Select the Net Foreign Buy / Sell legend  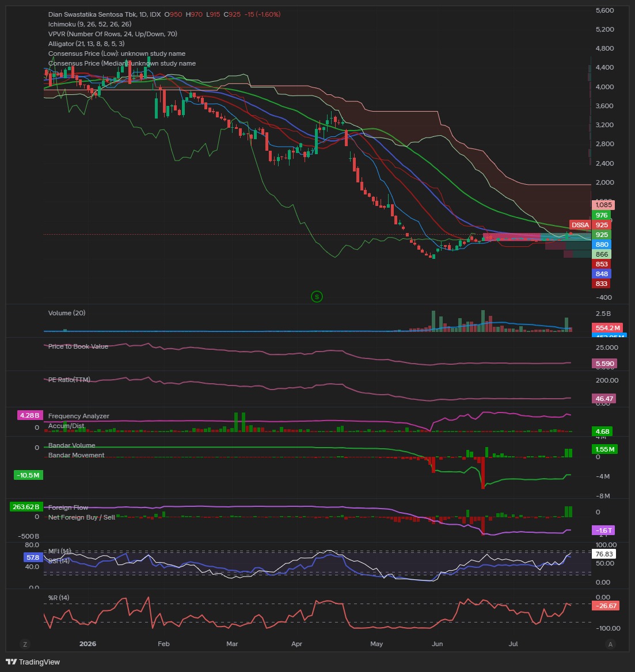(x=82, y=517)
